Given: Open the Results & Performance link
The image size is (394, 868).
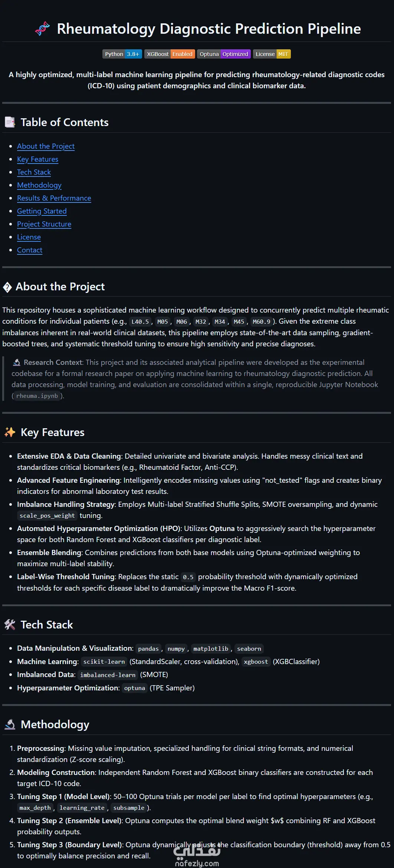Looking at the screenshot, I should [x=54, y=198].
